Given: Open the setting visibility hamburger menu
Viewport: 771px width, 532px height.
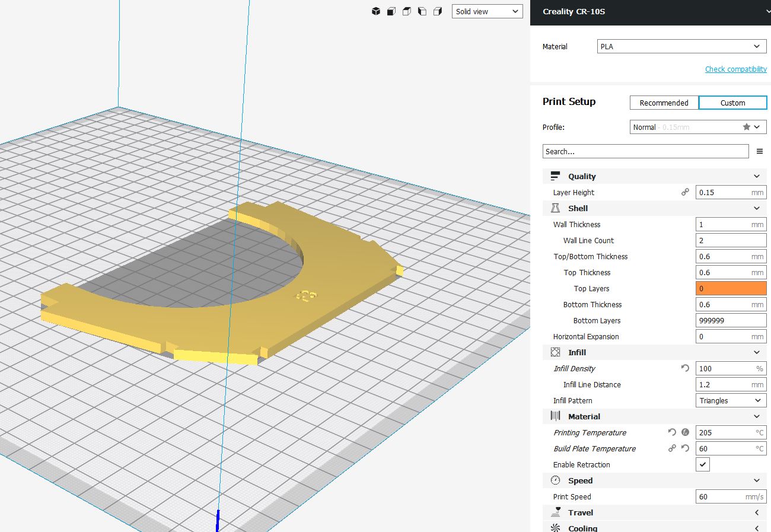Looking at the screenshot, I should (x=760, y=152).
